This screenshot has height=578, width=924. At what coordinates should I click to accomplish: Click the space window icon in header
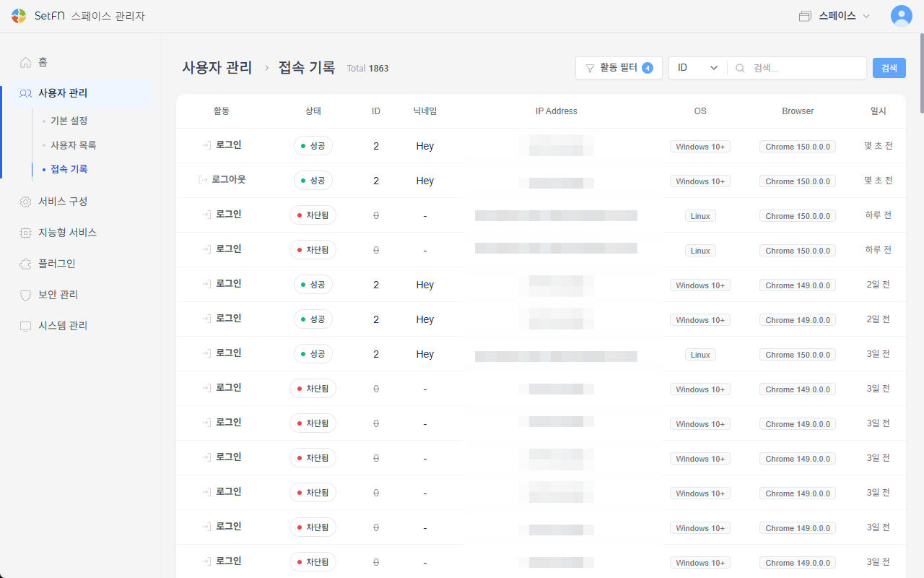point(805,16)
